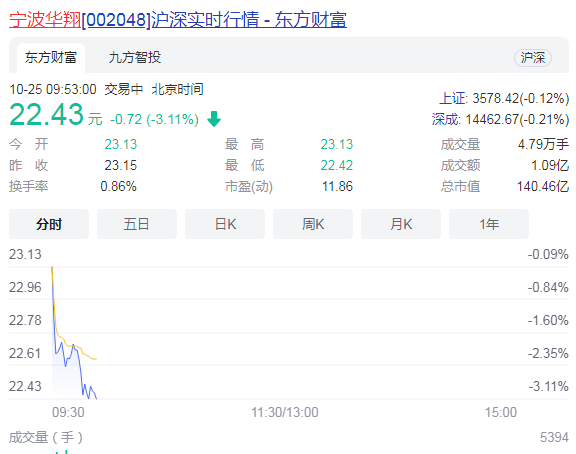Click the 昨收 value 23.15
Viewport: 576px width, 454px height.
[x=120, y=165]
